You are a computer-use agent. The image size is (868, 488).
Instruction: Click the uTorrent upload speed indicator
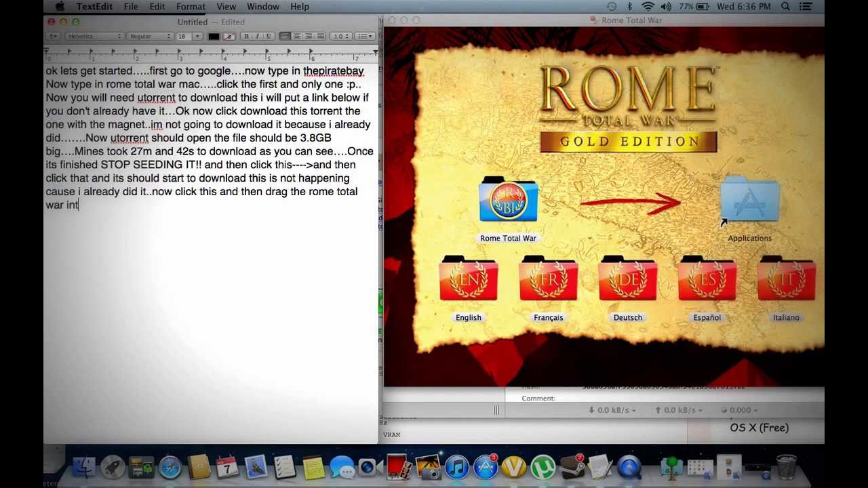(680, 410)
